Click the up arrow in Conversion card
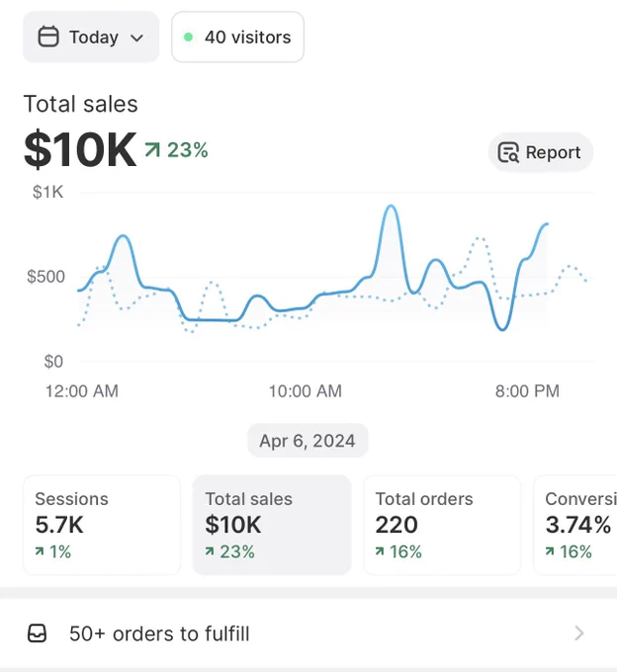The image size is (617, 672). pyautogui.click(x=550, y=551)
